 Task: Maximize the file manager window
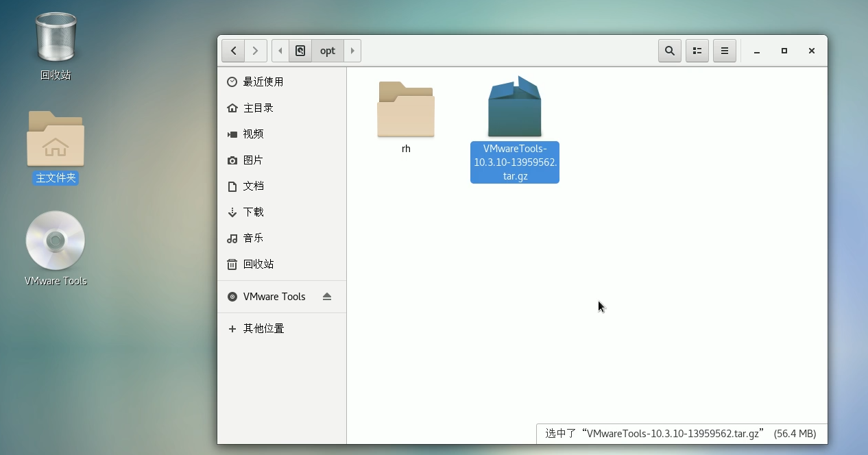(x=784, y=51)
